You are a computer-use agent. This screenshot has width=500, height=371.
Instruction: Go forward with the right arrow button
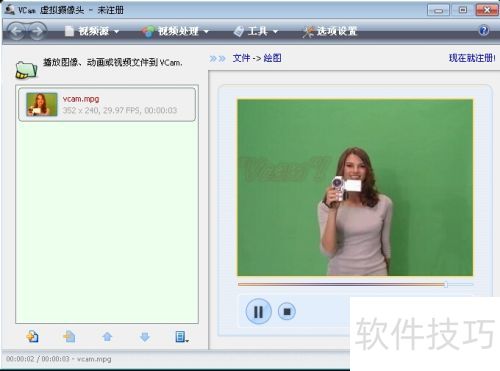37,31
